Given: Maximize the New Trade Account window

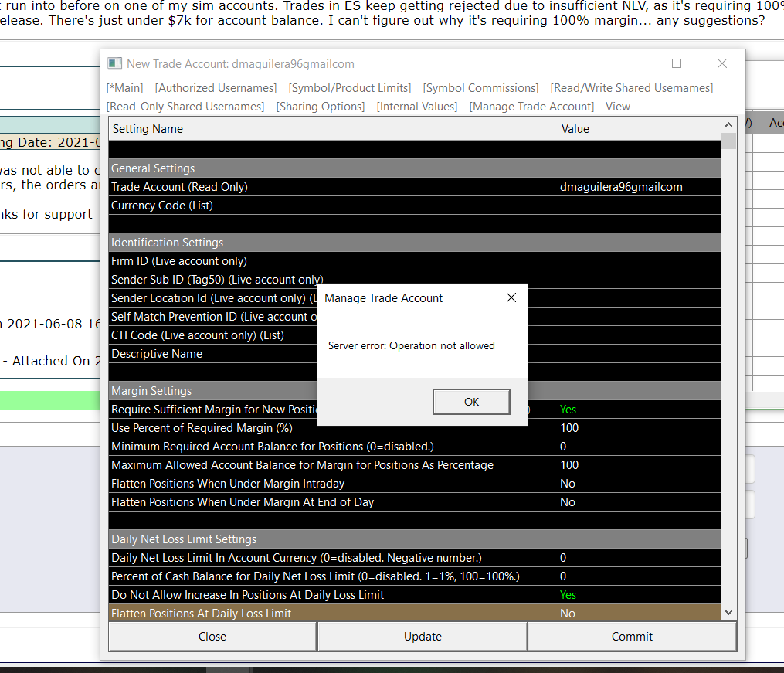Looking at the screenshot, I should pyautogui.click(x=677, y=63).
